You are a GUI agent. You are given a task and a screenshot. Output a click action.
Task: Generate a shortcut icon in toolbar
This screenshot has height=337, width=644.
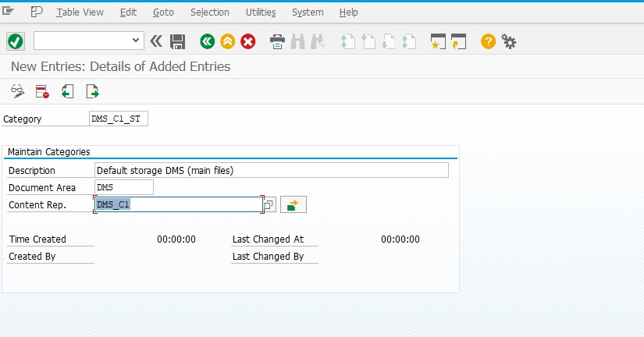coord(458,41)
